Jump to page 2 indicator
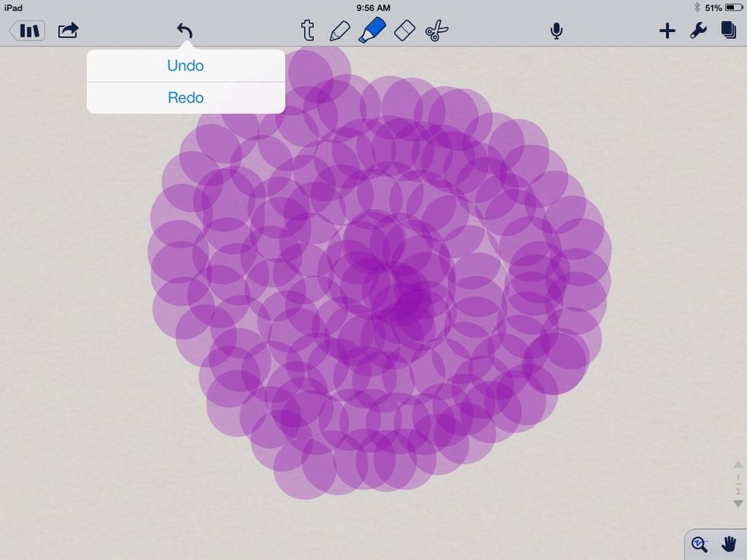Viewport: 747px width, 560px height. [x=737, y=492]
